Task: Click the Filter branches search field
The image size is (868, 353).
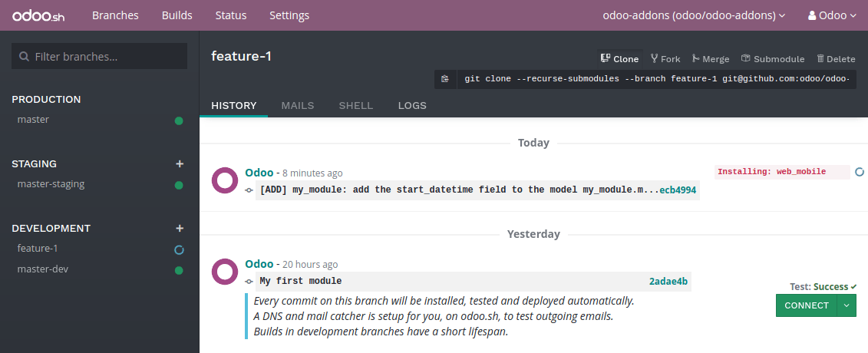Action: [100, 56]
